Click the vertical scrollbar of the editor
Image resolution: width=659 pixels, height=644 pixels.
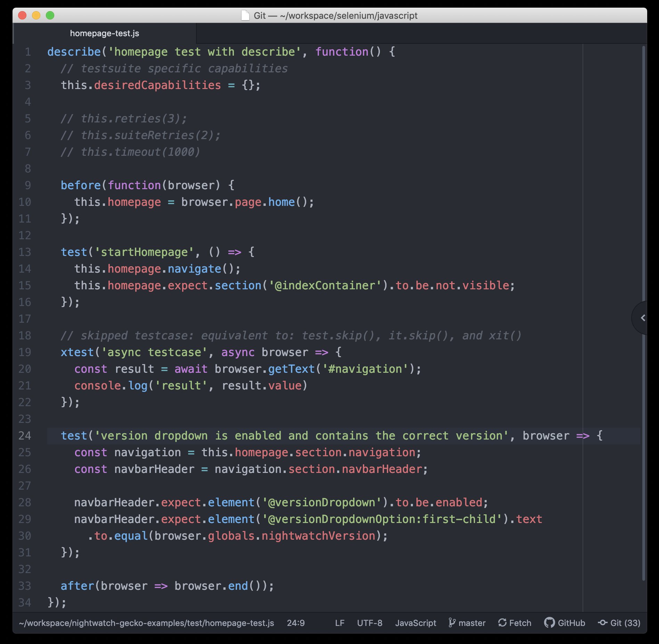(643, 313)
